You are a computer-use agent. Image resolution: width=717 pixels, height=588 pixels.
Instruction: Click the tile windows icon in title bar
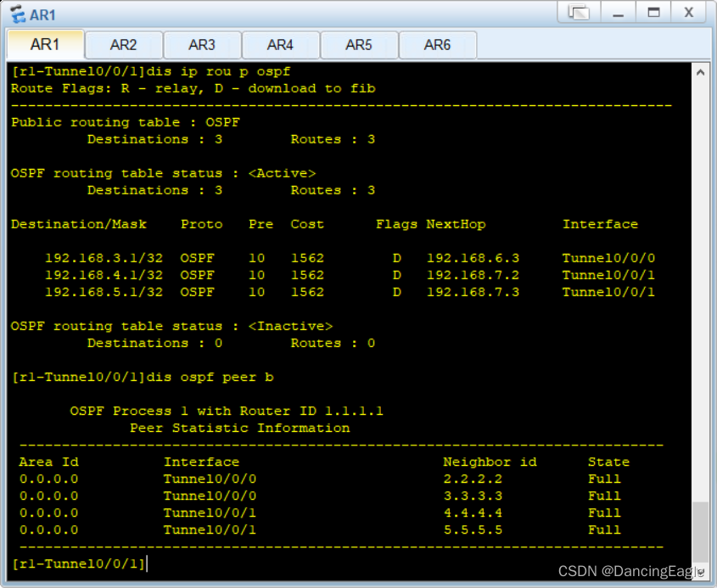[579, 12]
